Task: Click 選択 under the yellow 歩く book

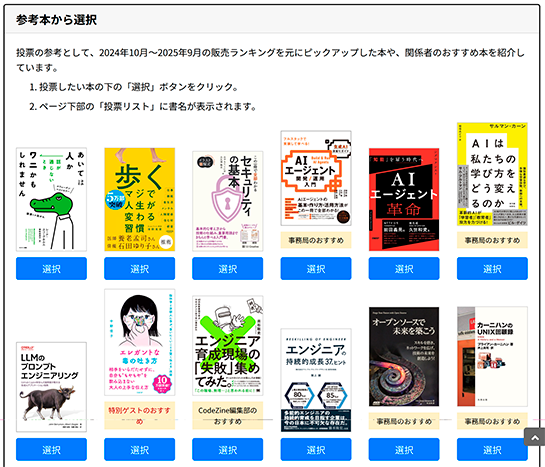Action: 139,269
